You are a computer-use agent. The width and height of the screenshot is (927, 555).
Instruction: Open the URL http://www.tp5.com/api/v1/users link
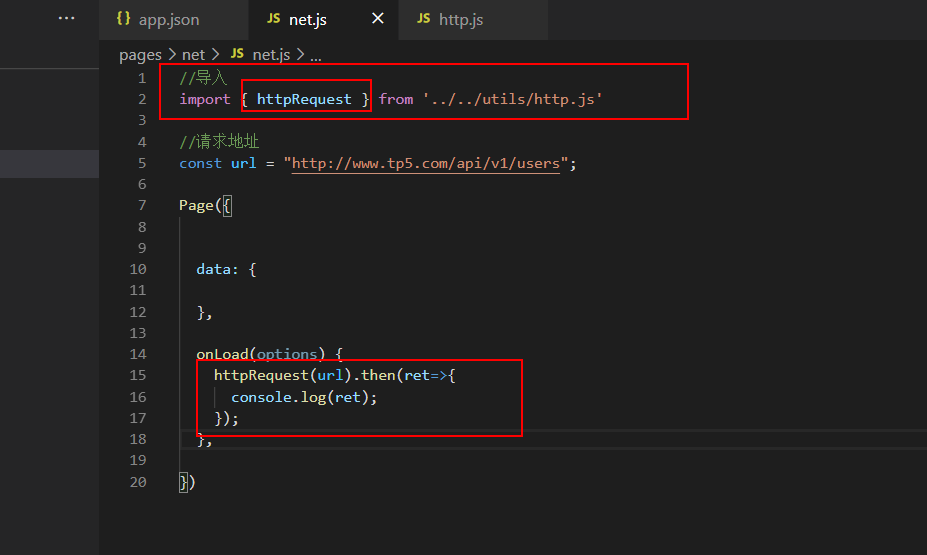tap(426, 163)
